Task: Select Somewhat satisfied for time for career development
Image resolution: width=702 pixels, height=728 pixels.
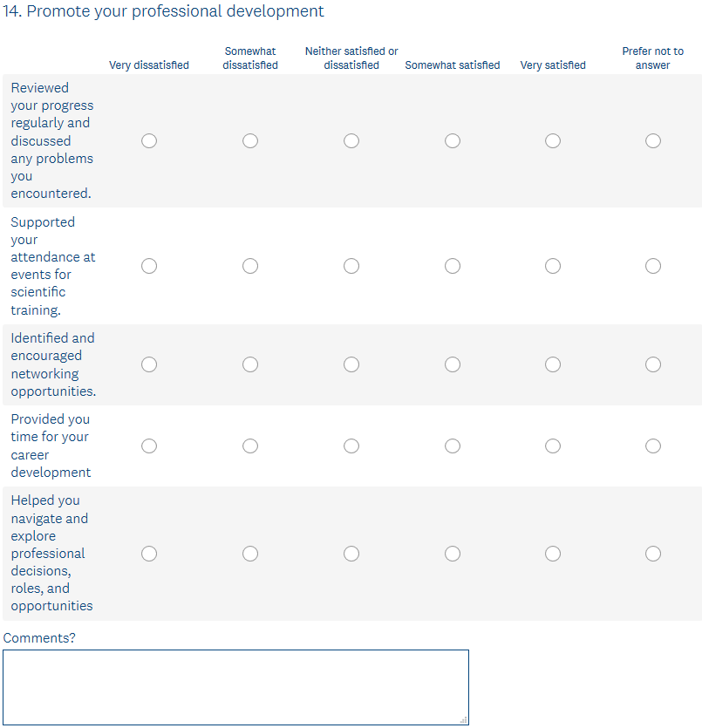Action: 453,446
